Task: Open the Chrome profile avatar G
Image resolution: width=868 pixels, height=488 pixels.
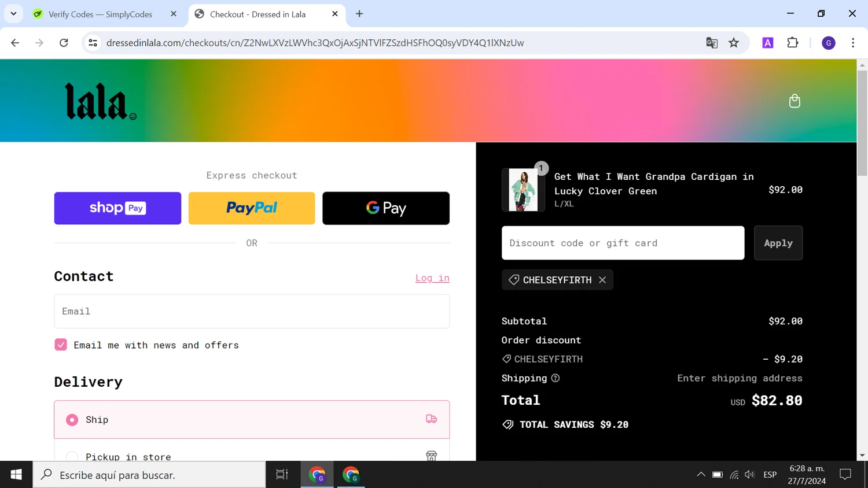Action: click(829, 43)
